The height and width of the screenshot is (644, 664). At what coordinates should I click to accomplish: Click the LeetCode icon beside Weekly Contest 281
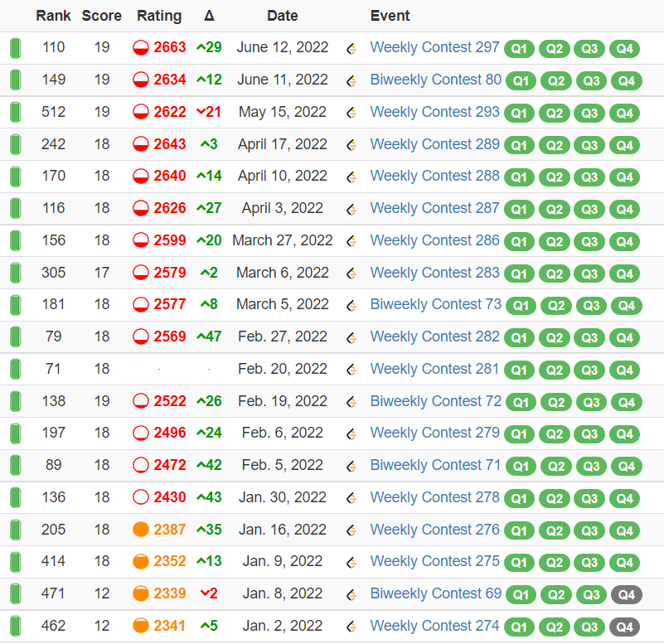(x=351, y=369)
